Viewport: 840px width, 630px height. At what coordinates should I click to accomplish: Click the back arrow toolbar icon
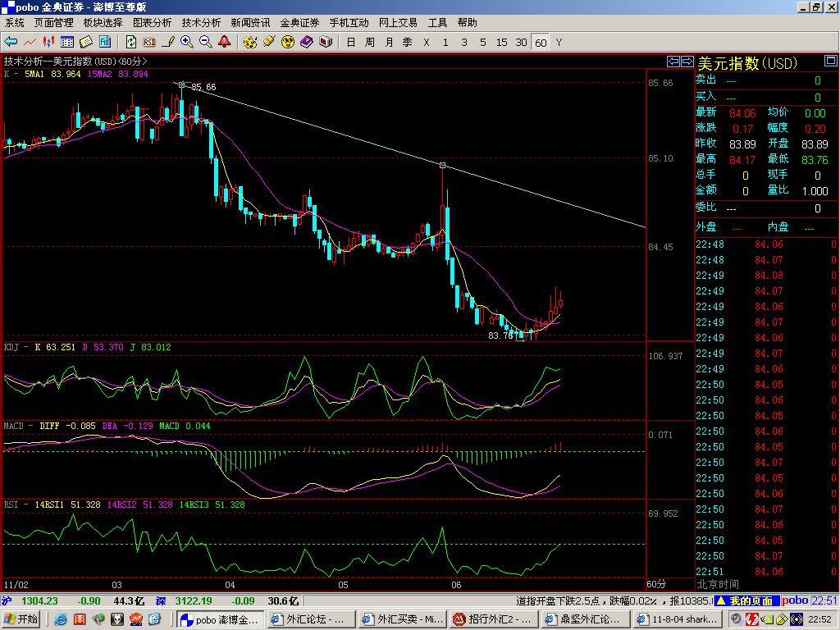coord(11,42)
